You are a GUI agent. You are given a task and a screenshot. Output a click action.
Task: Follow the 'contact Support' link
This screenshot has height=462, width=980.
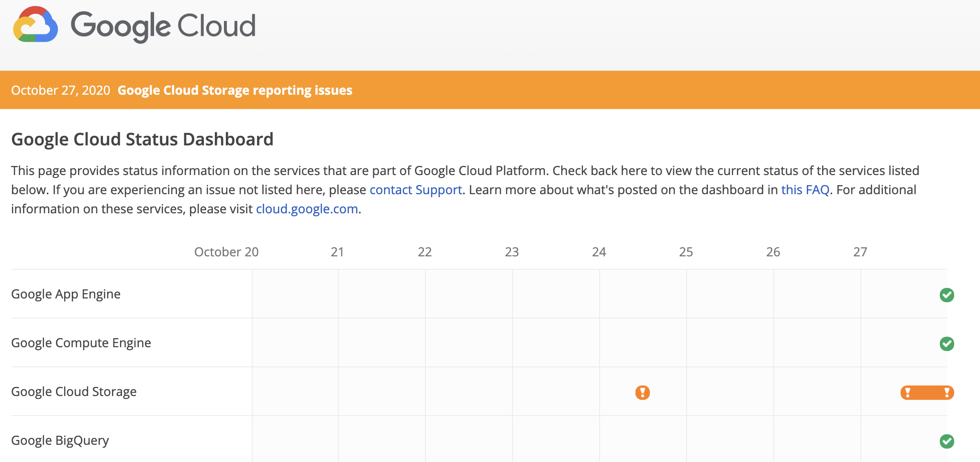[x=416, y=190]
